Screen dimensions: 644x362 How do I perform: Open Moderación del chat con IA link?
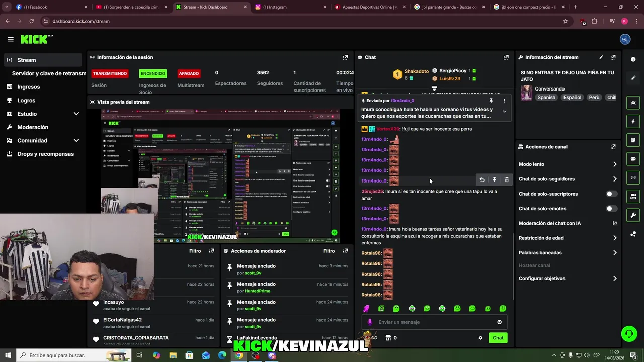coord(568,223)
